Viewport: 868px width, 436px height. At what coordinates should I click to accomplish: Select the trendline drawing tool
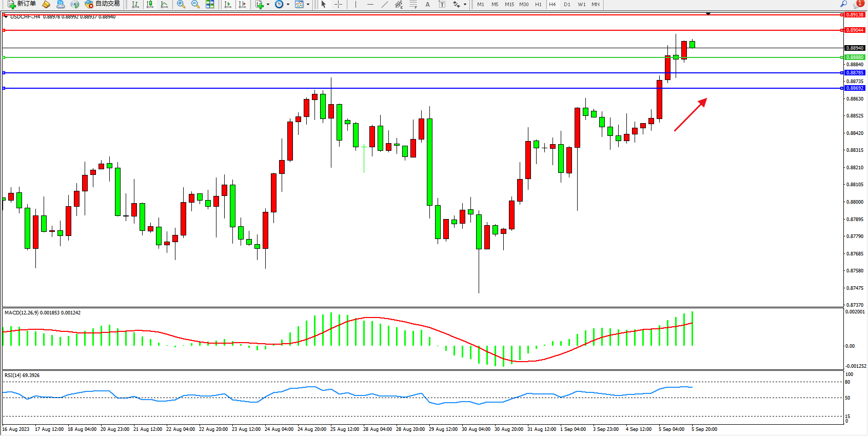click(x=385, y=5)
